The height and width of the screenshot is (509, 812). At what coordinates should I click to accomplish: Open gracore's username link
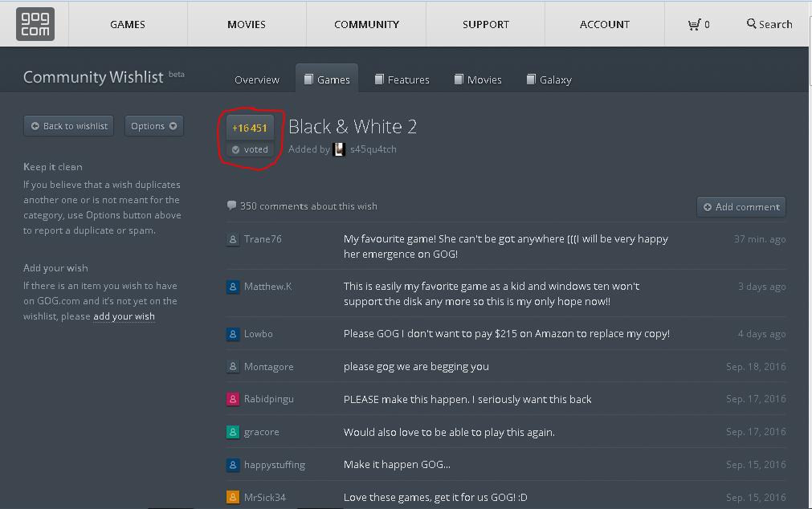(262, 432)
